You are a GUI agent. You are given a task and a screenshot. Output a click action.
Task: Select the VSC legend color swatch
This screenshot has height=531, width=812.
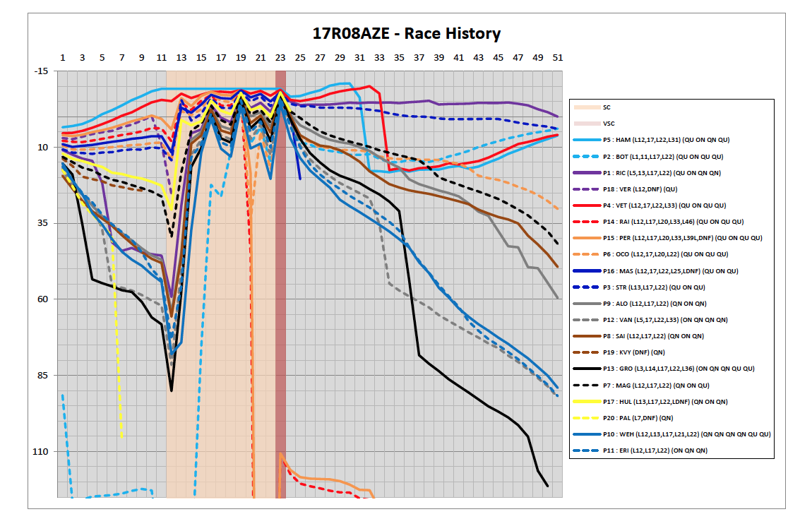tap(587, 124)
